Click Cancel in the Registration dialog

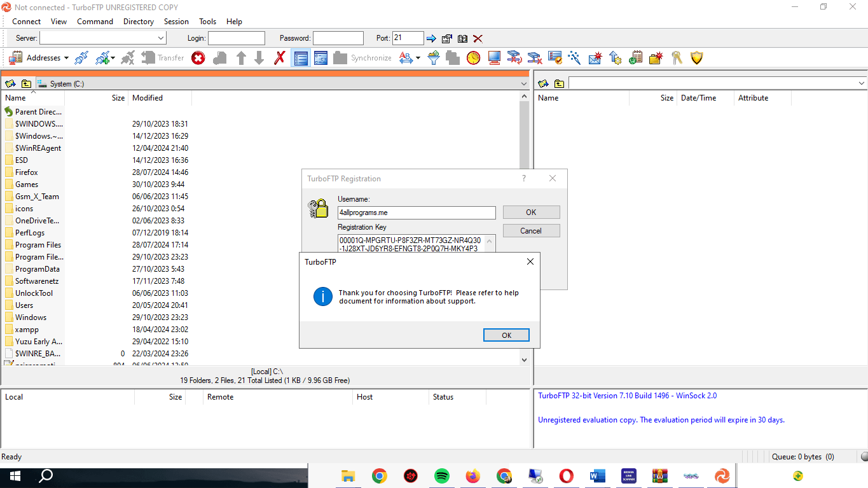[x=531, y=231]
